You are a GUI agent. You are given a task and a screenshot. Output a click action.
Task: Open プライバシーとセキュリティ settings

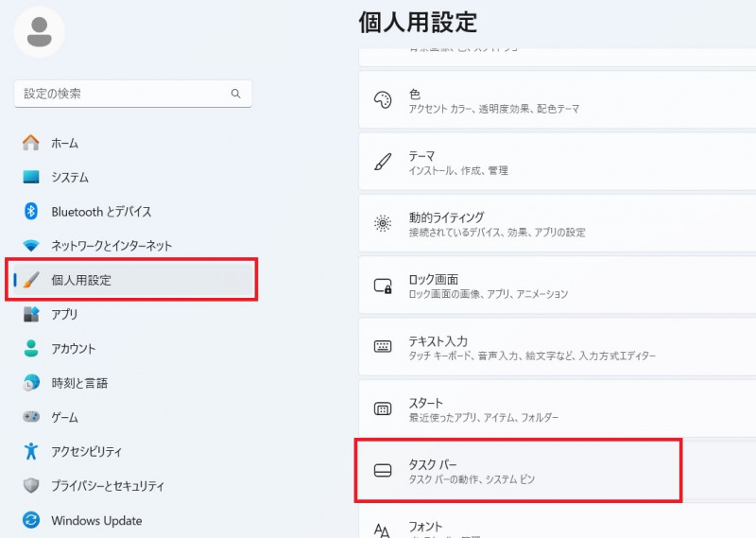tap(133, 485)
